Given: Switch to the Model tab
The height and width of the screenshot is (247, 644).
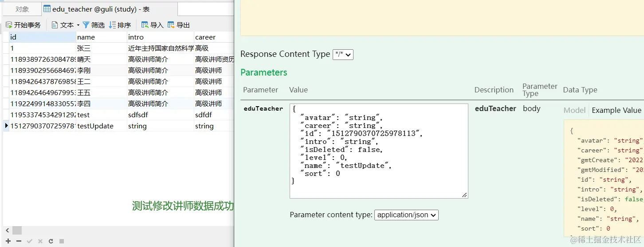Looking at the screenshot, I should click(574, 110).
